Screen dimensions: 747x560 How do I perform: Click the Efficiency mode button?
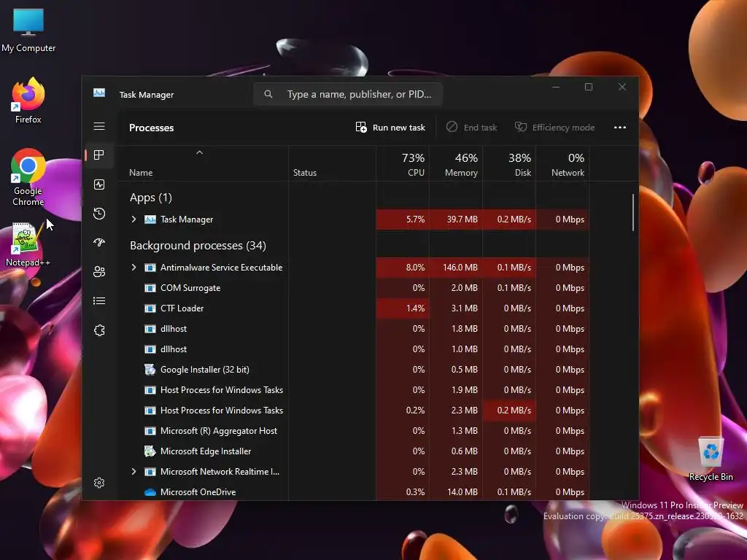554,127
